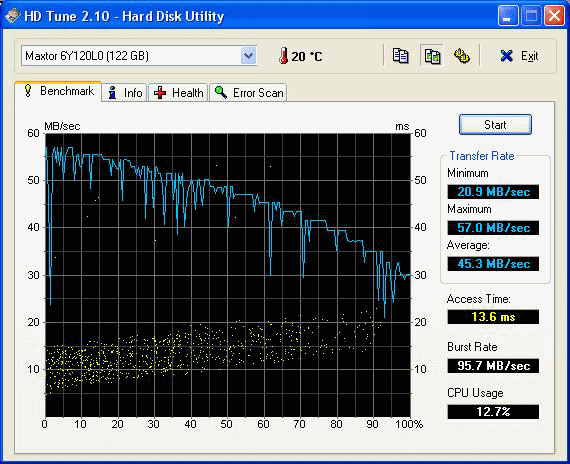The width and height of the screenshot is (570, 464).
Task: Switch to the Error Scan tab
Action: 248,93
